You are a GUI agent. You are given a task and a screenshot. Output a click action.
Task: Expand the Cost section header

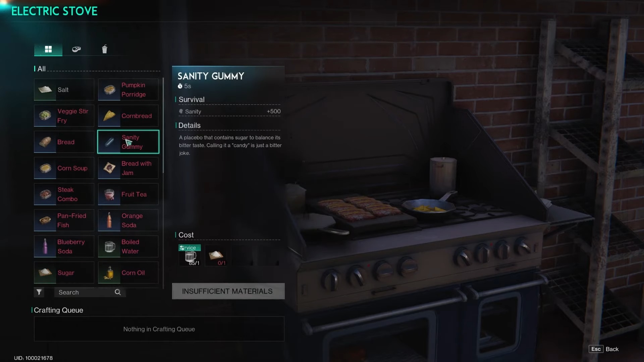pos(186,235)
